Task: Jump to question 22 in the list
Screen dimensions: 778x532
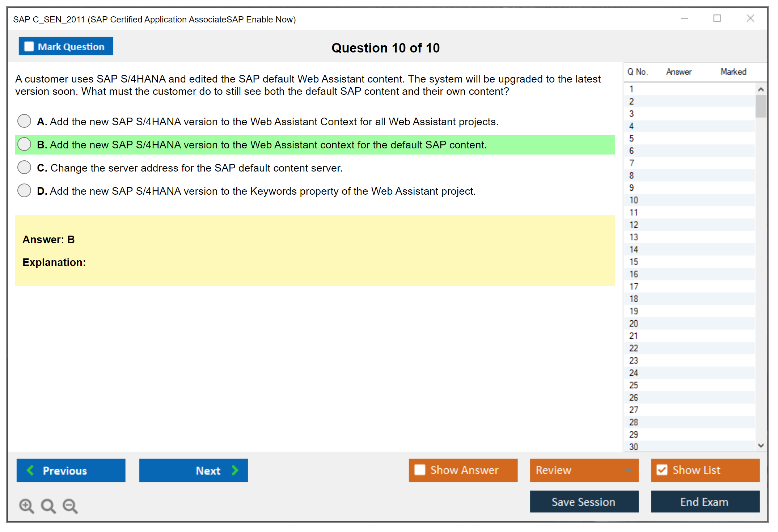Action: (x=634, y=348)
